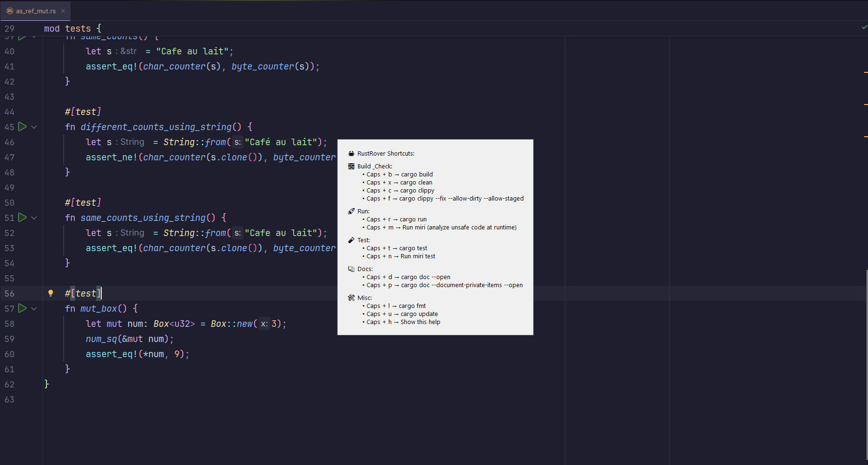868x465 pixels.
Task: Click the '#[test]' attribute on line 44
Action: click(x=83, y=112)
